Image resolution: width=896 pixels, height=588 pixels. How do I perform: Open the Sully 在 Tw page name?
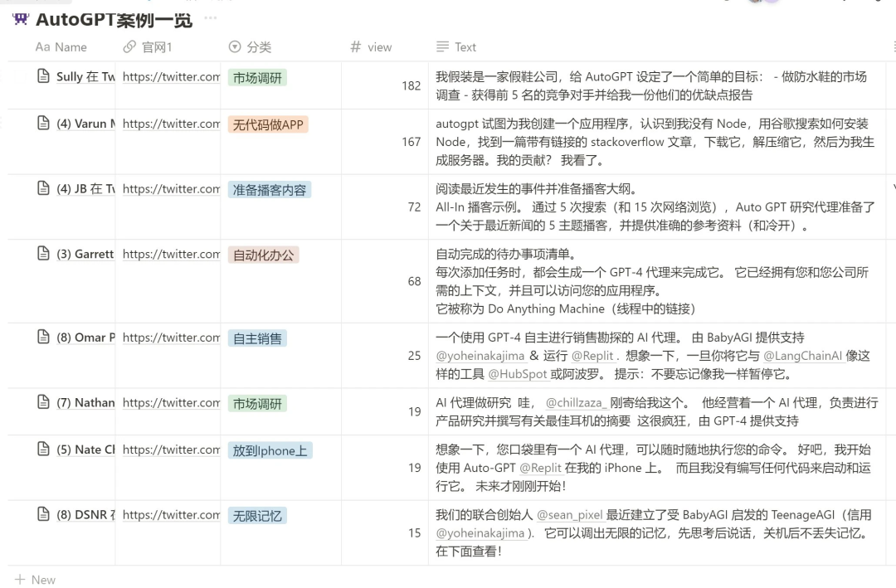[85, 76]
